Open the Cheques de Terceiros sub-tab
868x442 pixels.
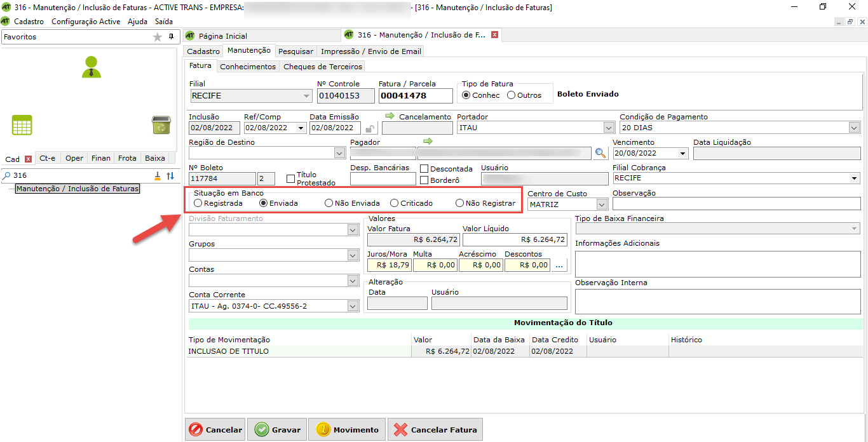coord(323,67)
